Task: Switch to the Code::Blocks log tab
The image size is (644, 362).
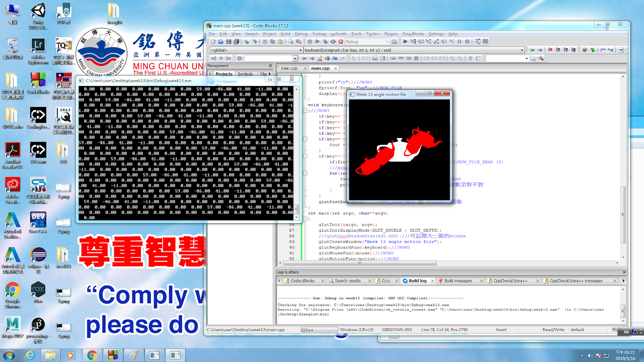Action: [303, 281]
